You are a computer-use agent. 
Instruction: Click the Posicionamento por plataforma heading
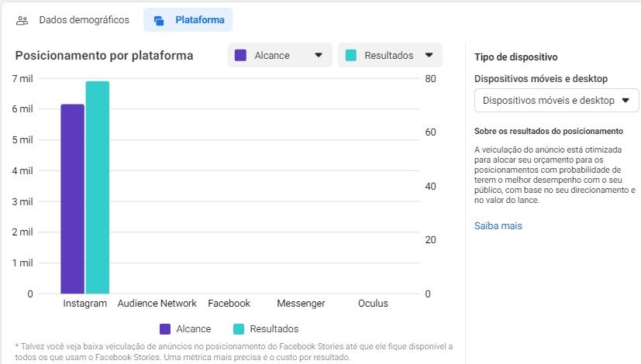(x=104, y=56)
